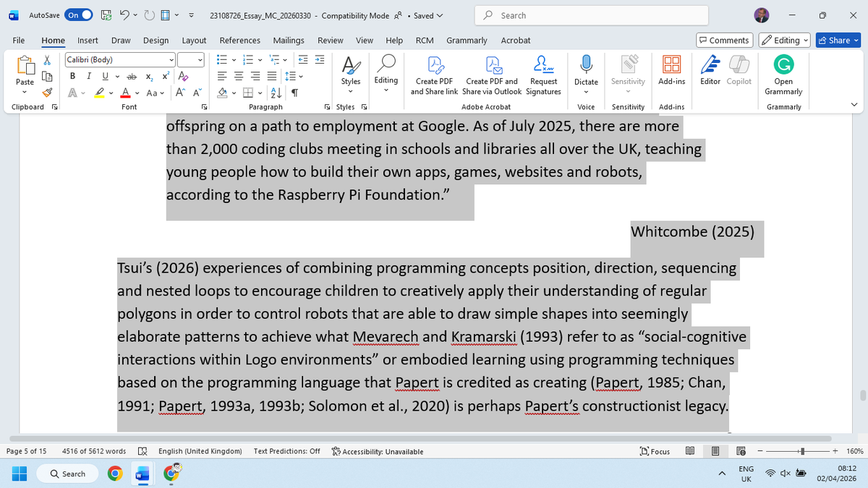Open the Acrobat tab
Screen dimensions: 868x488
click(x=516, y=40)
